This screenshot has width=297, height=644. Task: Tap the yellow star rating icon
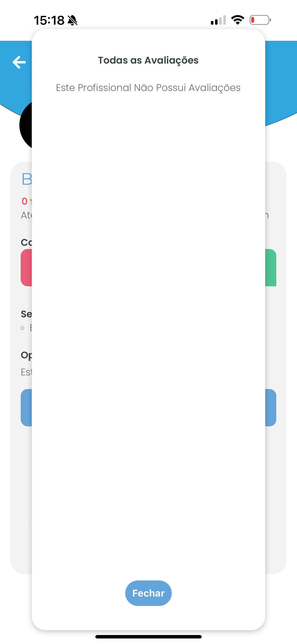(x=31, y=201)
